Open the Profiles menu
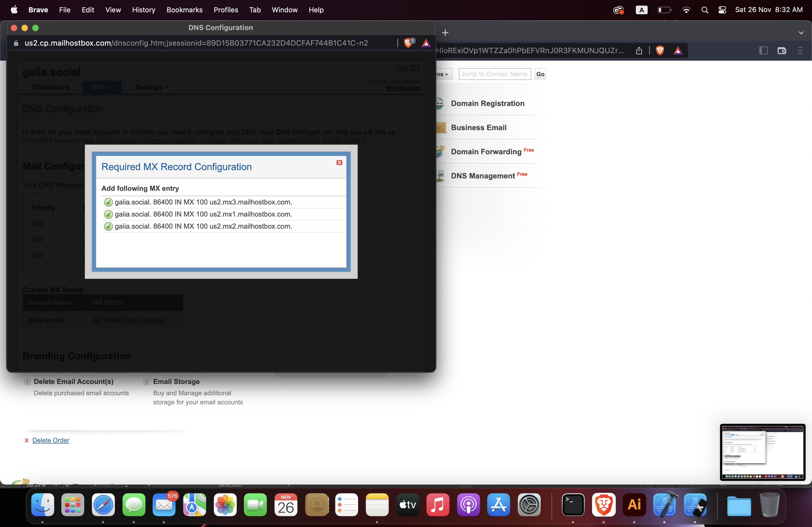The image size is (812, 527). [x=226, y=10]
